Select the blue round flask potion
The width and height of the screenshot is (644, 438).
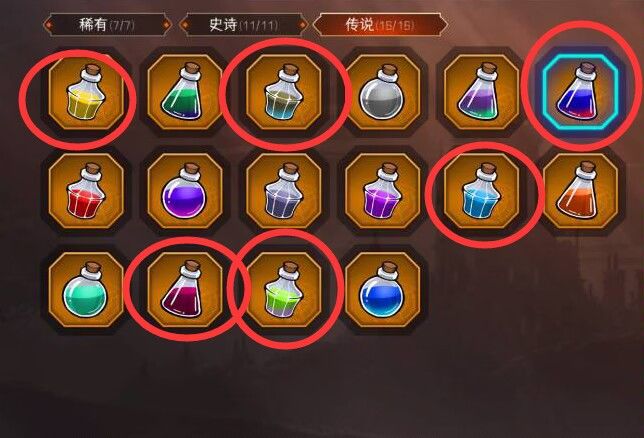click(383, 290)
